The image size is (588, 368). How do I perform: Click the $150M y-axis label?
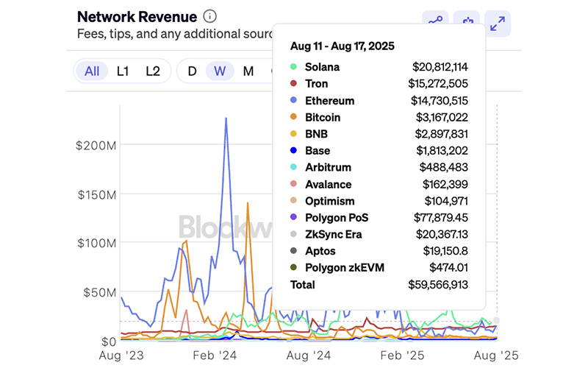[97, 195]
